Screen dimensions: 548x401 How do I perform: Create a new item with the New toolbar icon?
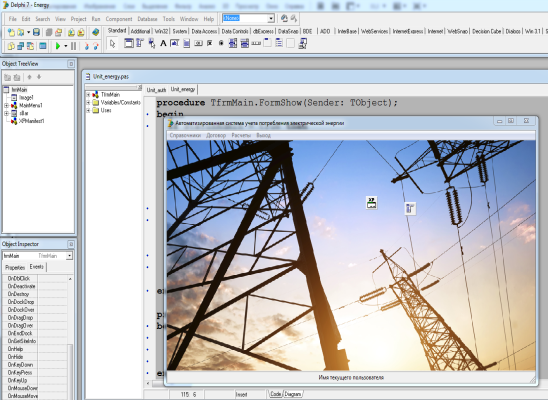click(x=11, y=33)
